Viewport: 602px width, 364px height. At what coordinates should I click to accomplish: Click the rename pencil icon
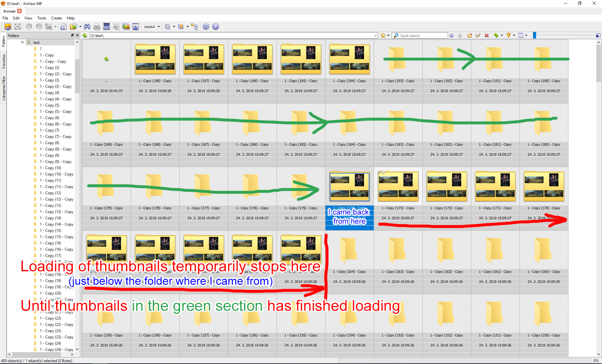point(478,35)
